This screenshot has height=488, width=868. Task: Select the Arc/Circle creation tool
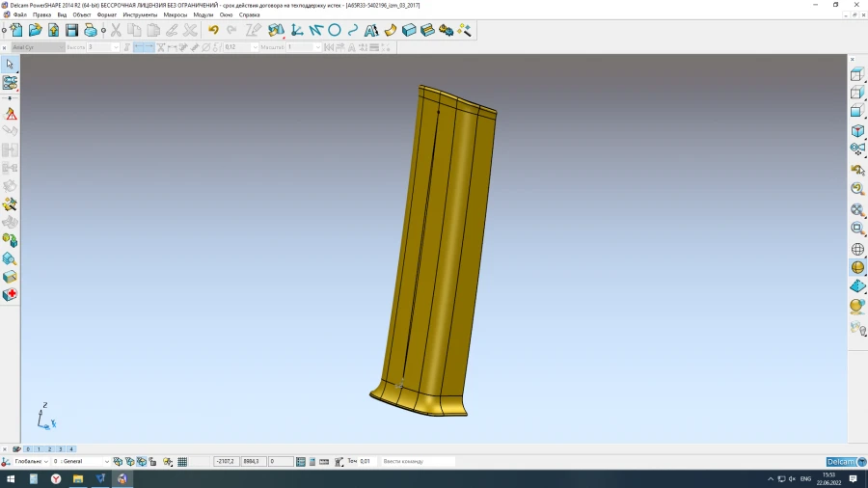335,30
